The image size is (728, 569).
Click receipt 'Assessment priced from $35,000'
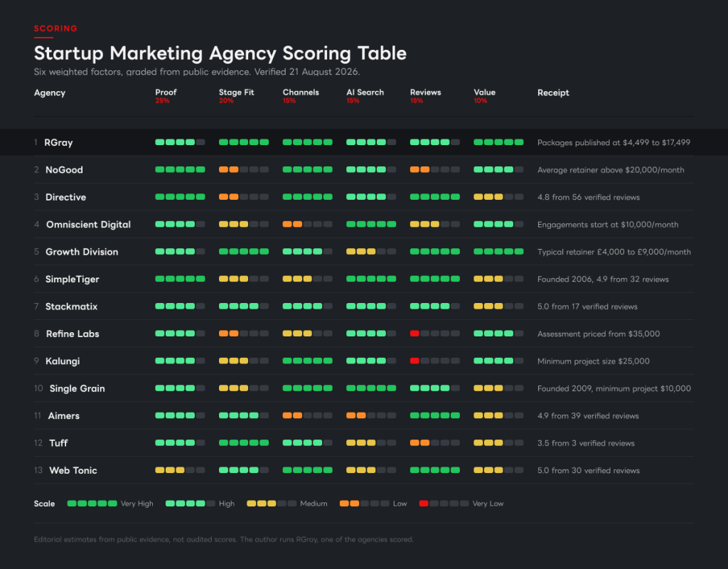pyautogui.click(x=599, y=334)
